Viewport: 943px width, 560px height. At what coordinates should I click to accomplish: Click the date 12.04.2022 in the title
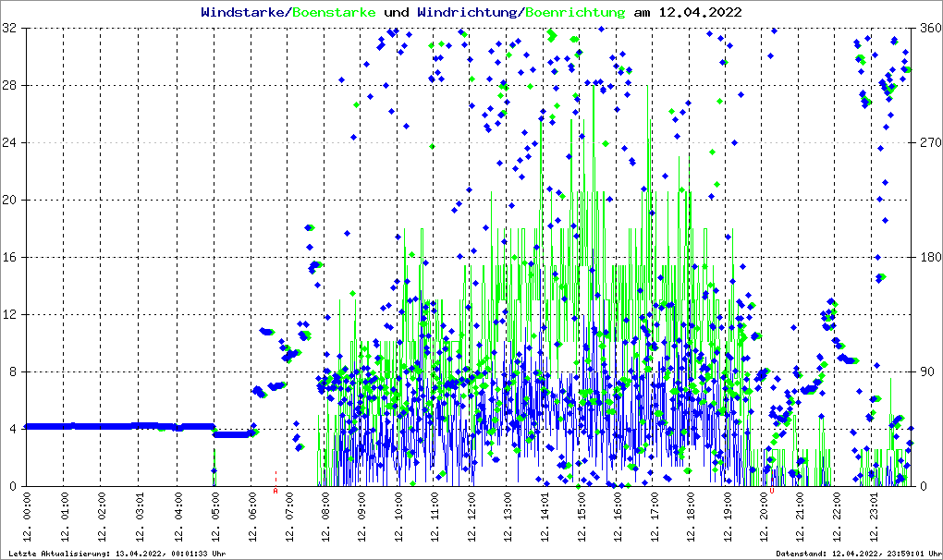coord(687,13)
